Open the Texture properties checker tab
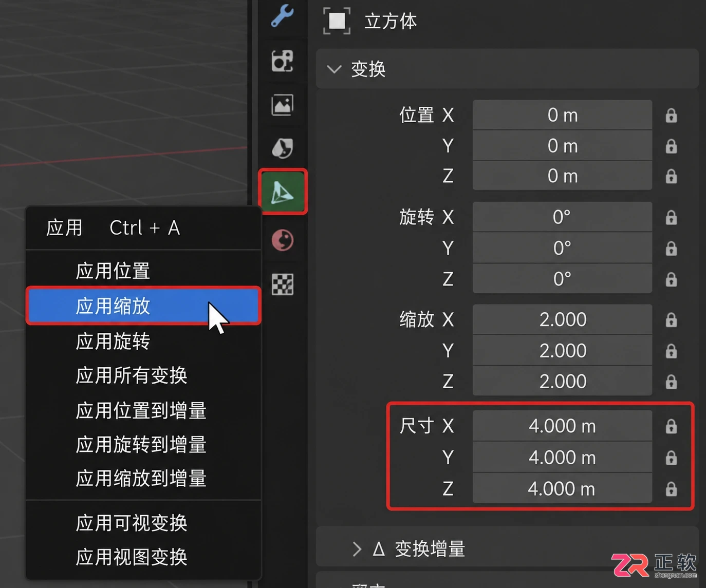Screen dimensions: 706x588 click(283, 283)
